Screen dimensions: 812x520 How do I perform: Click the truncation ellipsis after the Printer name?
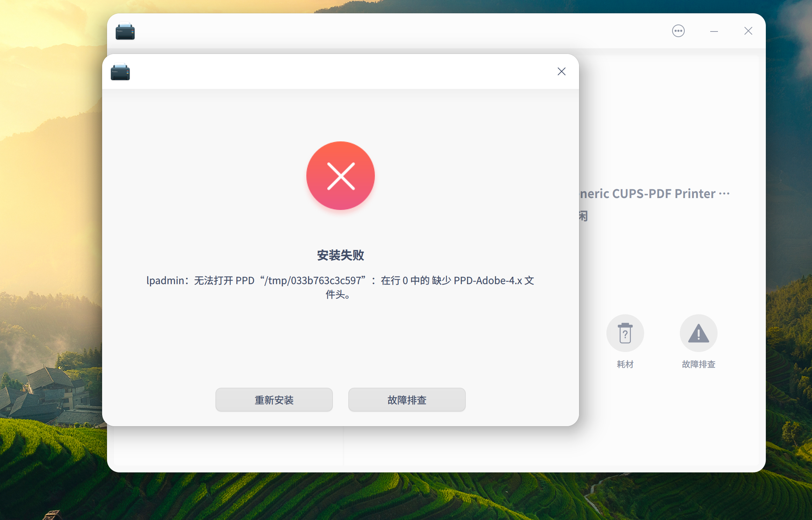tap(724, 194)
